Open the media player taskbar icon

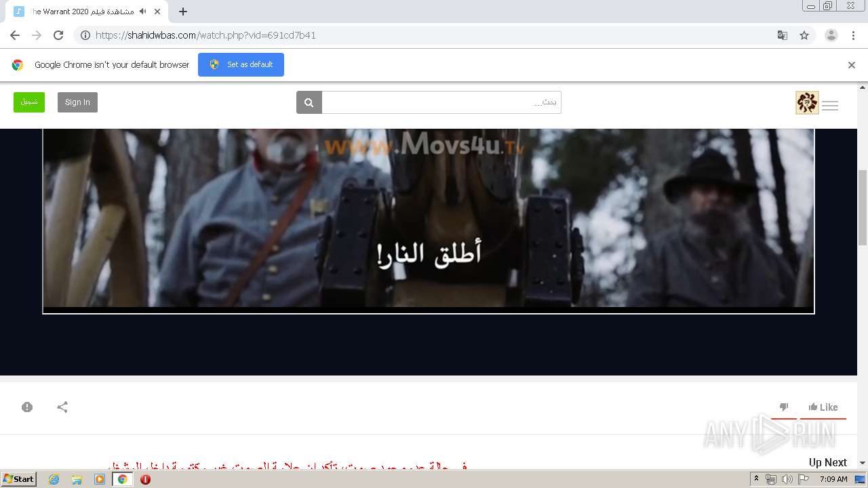[x=100, y=479]
